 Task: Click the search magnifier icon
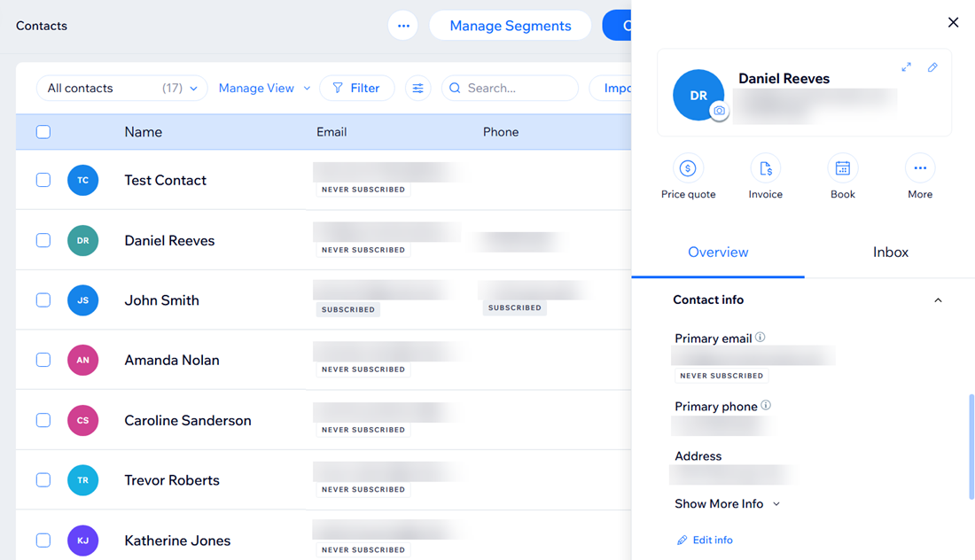pos(456,89)
